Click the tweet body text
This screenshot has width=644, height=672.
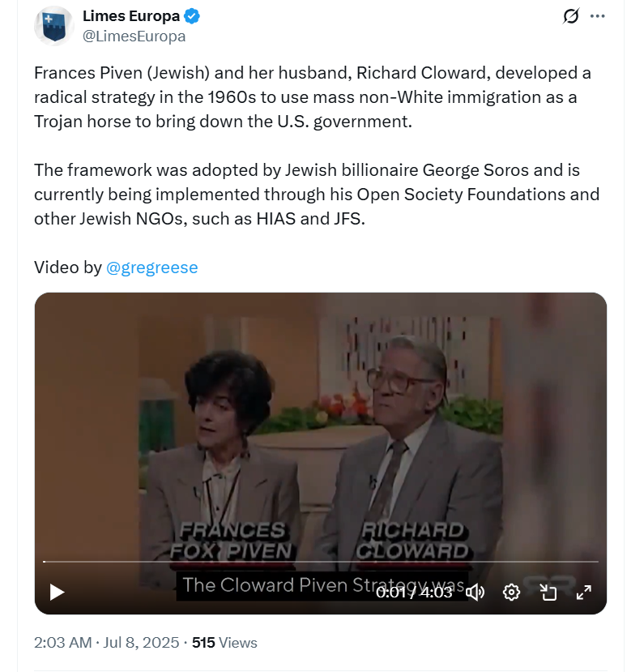(x=317, y=146)
